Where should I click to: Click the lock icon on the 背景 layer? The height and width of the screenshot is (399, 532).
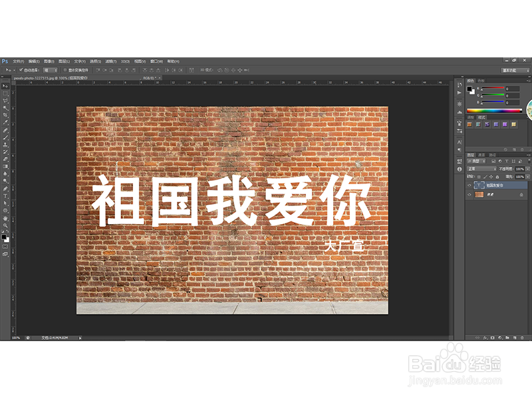click(522, 195)
